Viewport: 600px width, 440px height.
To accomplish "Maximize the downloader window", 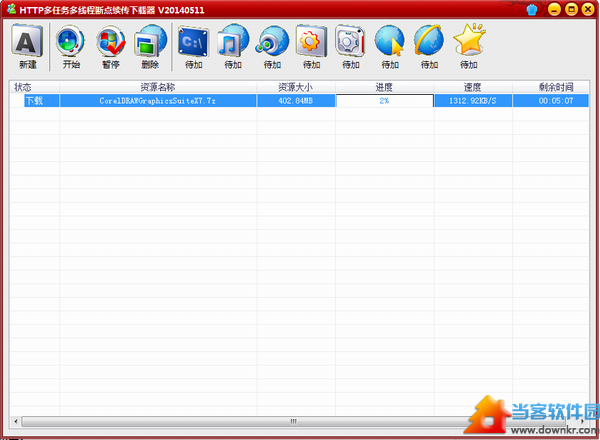I will tap(571, 9).
